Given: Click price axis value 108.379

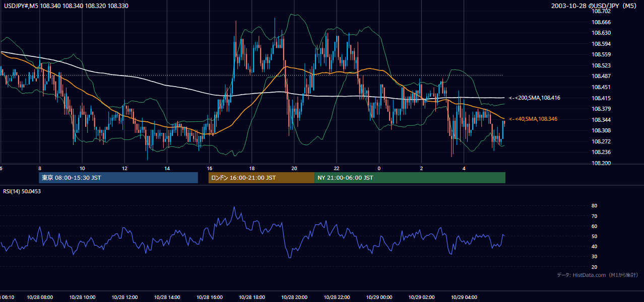Looking at the screenshot, I should [601, 109].
